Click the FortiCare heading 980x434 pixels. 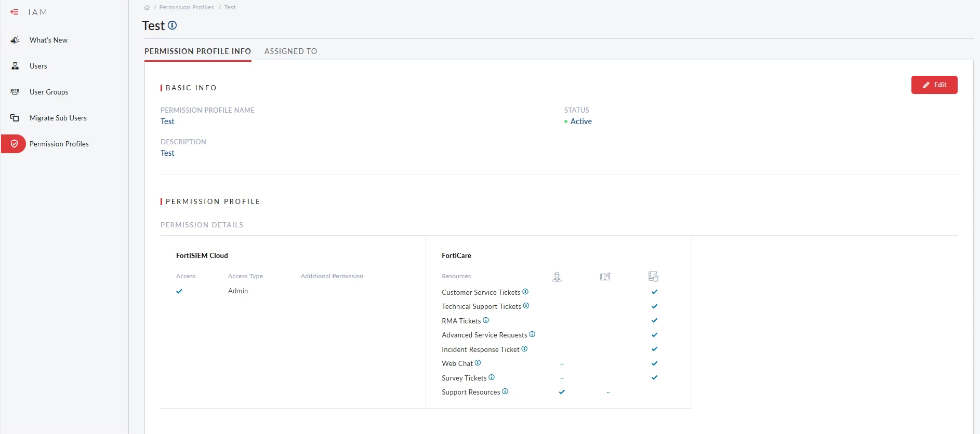click(x=457, y=255)
